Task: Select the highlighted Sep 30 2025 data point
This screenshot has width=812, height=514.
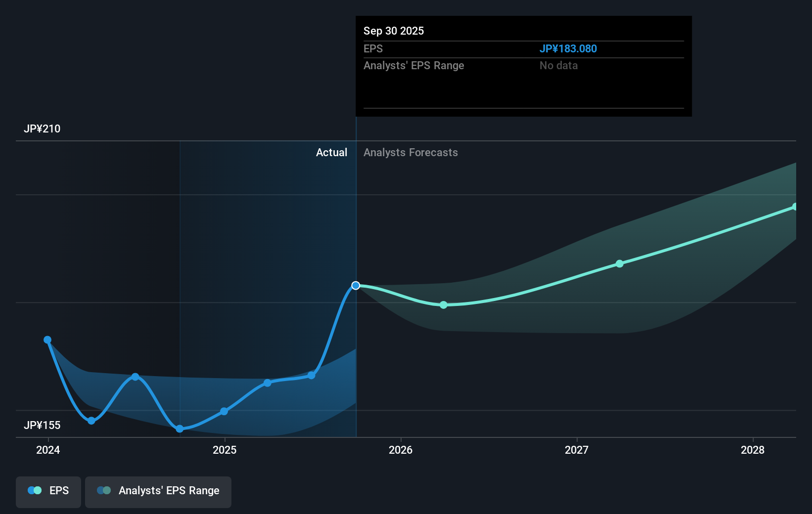Action: pos(356,285)
